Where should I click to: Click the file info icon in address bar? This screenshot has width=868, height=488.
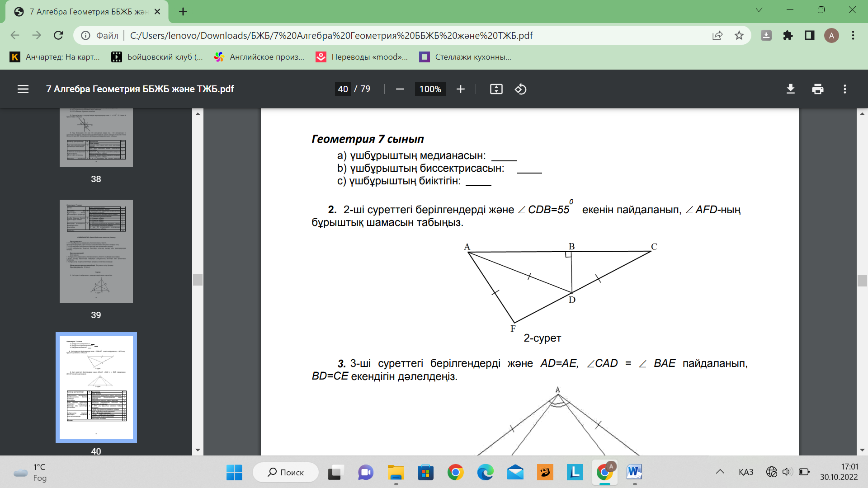click(x=85, y=35)
